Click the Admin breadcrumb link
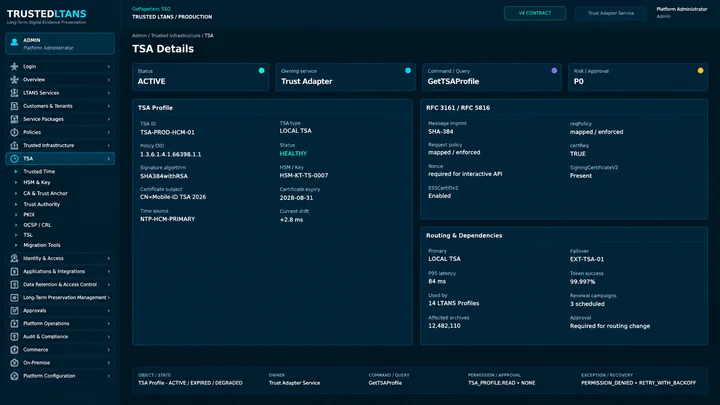The image size is (720, 405). [139, 35]
